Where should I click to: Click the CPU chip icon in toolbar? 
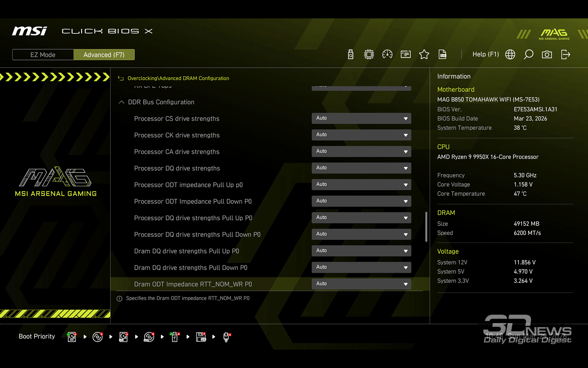coord(369,54)
